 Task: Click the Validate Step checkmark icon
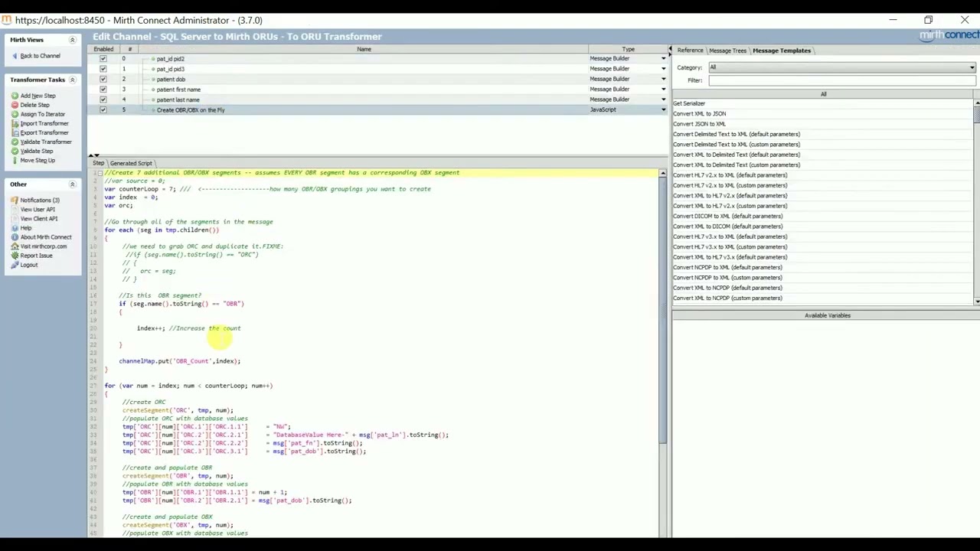[x=15, y=151]
